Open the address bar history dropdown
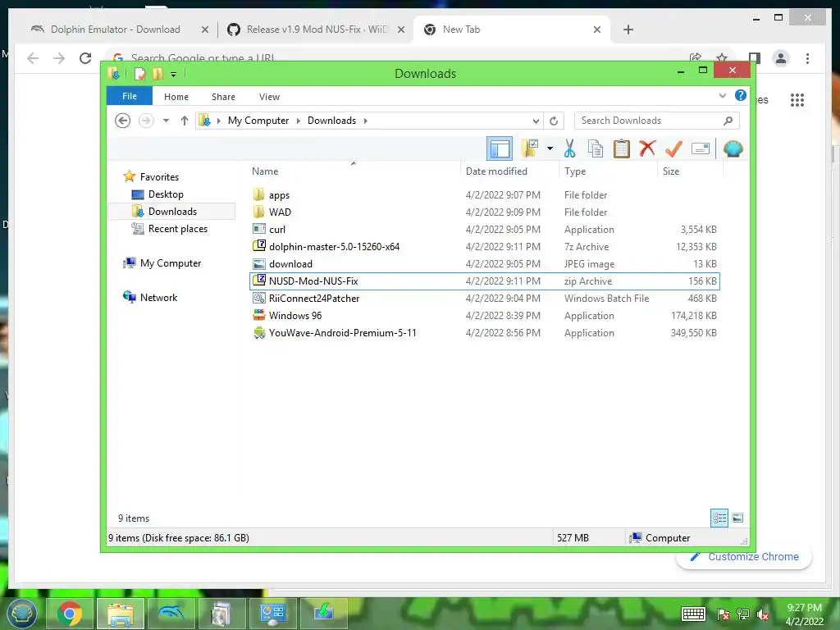 [535, 121]
